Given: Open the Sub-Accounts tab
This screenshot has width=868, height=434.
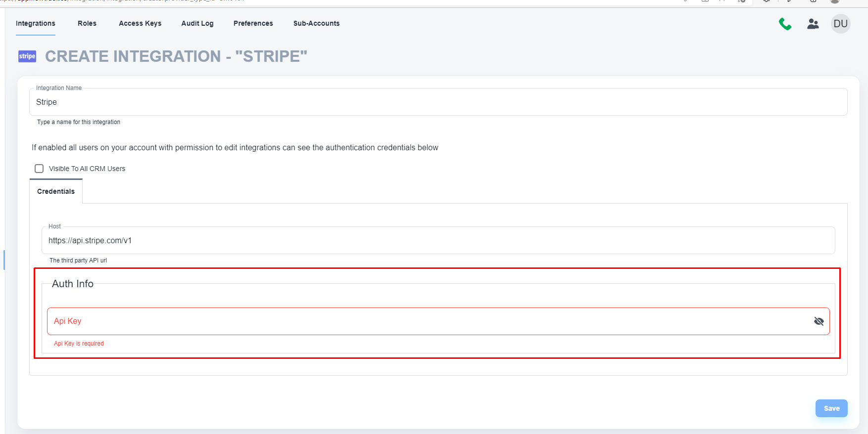Looking at the screenshot, I should tap(316, 23).
